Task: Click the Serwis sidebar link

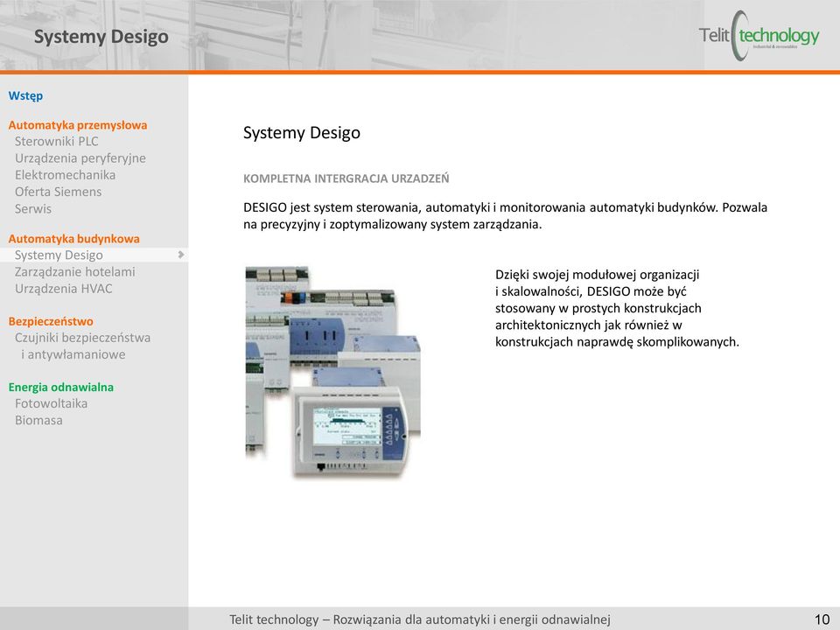Action: [33, 209]
